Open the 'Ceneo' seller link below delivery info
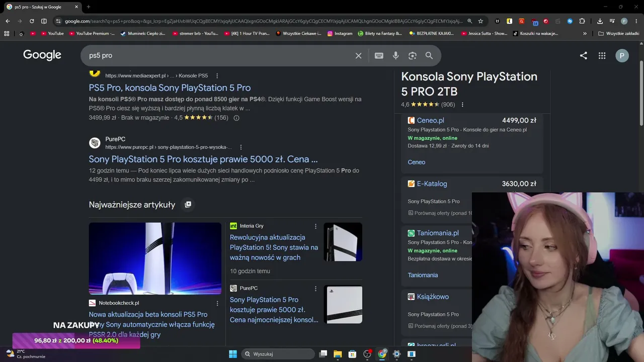644x362 pixels. [416, 162]
